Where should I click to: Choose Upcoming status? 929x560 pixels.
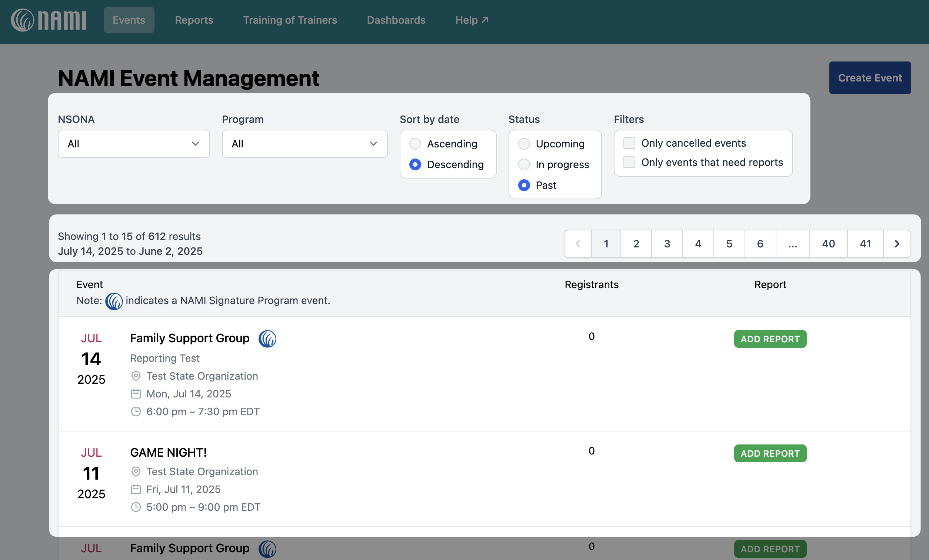pos(524,144)
